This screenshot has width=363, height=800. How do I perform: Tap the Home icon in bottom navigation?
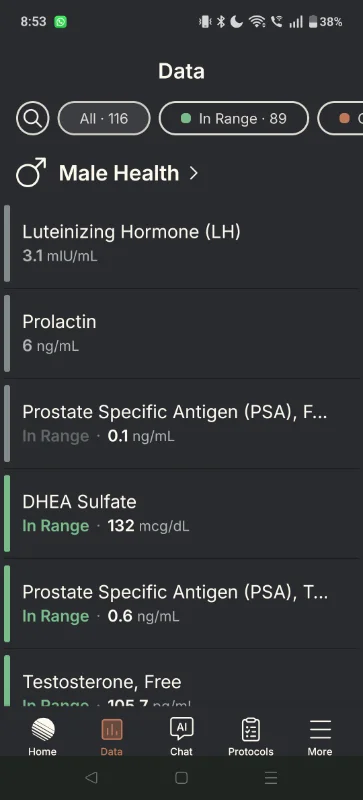coord(43,729)
